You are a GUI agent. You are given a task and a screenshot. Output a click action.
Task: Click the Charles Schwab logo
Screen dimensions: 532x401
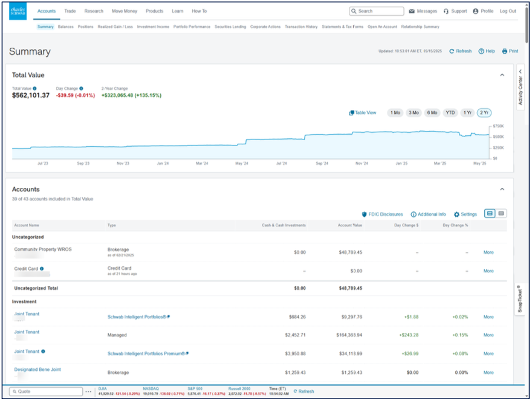pyautogui.click(x=18, y=11)
